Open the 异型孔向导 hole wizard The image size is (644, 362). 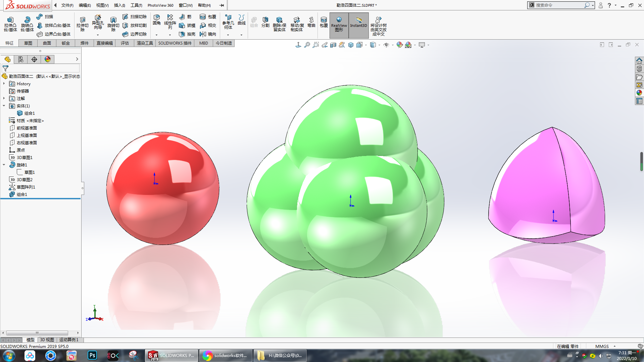pos(98,22)
